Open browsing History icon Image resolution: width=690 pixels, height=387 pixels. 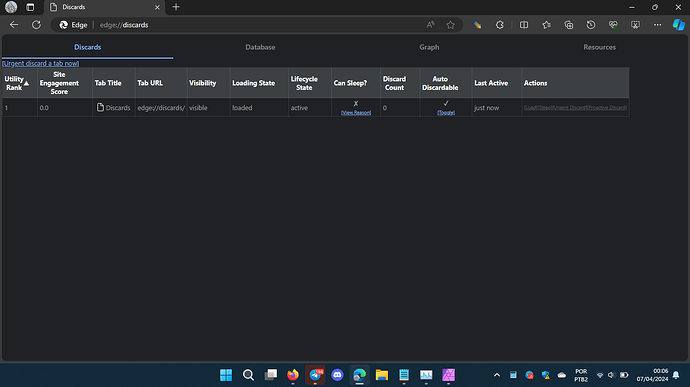point(591,25)
